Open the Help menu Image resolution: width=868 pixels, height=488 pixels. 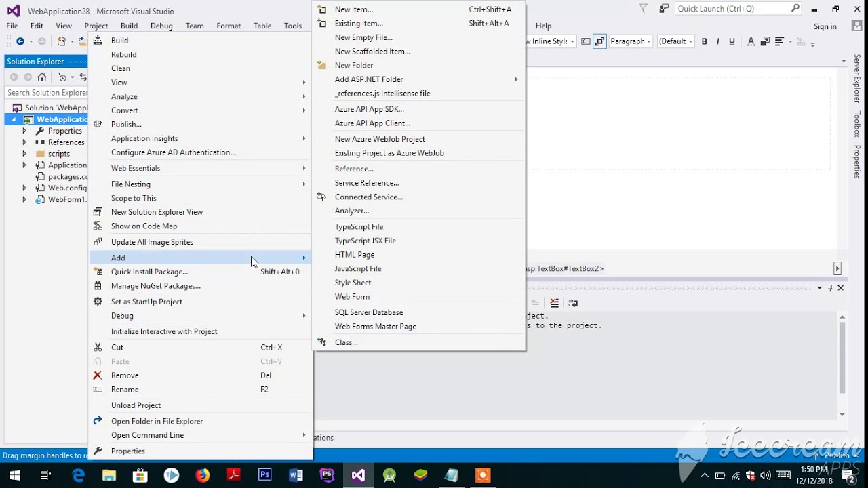pos(543,26)
